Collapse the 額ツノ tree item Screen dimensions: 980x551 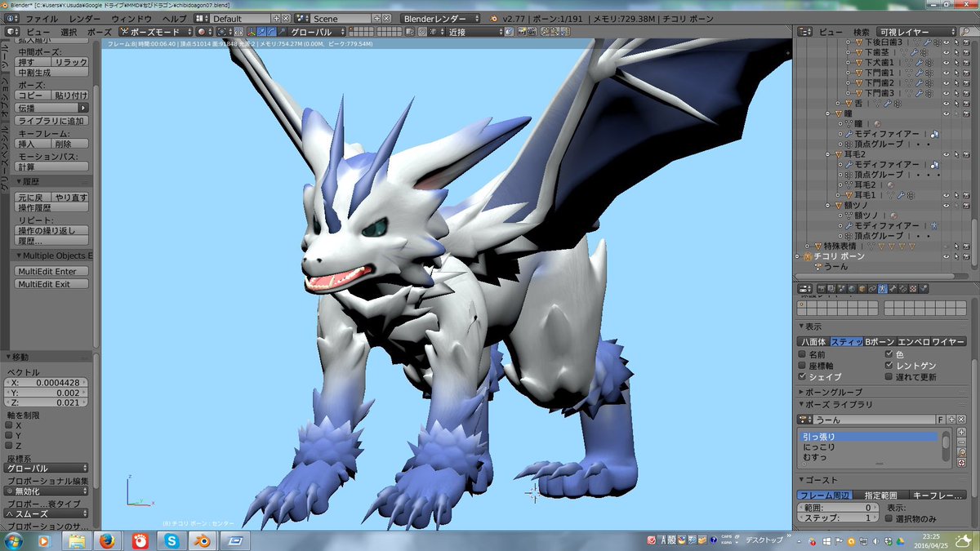827,205
